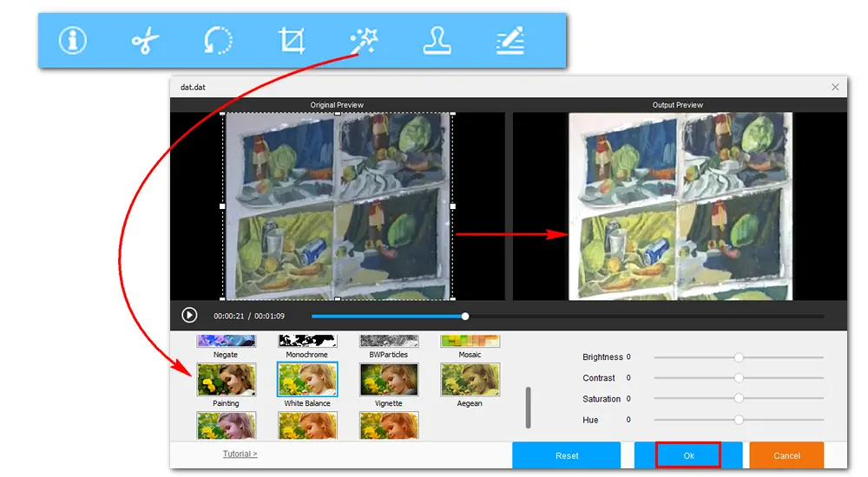
Task: Apply the Vignette filter thumbnail
Action: coord(389,380)
